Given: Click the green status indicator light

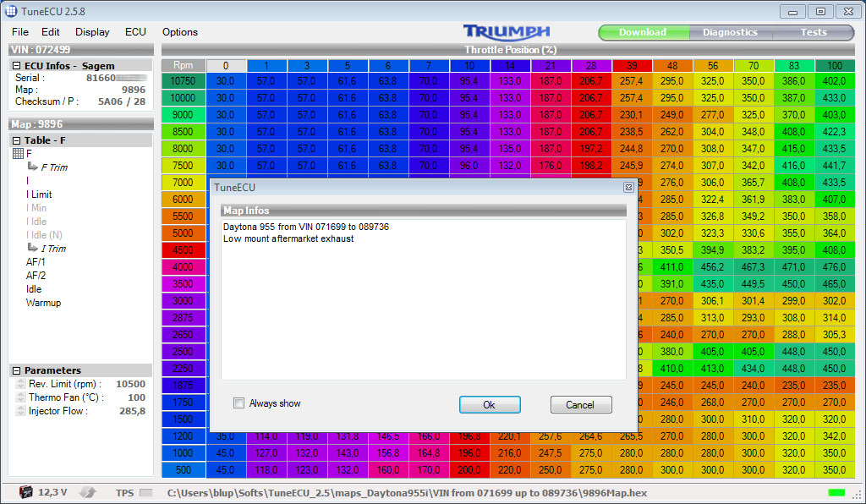Looking at the screenshot, I should coord(836,492).
